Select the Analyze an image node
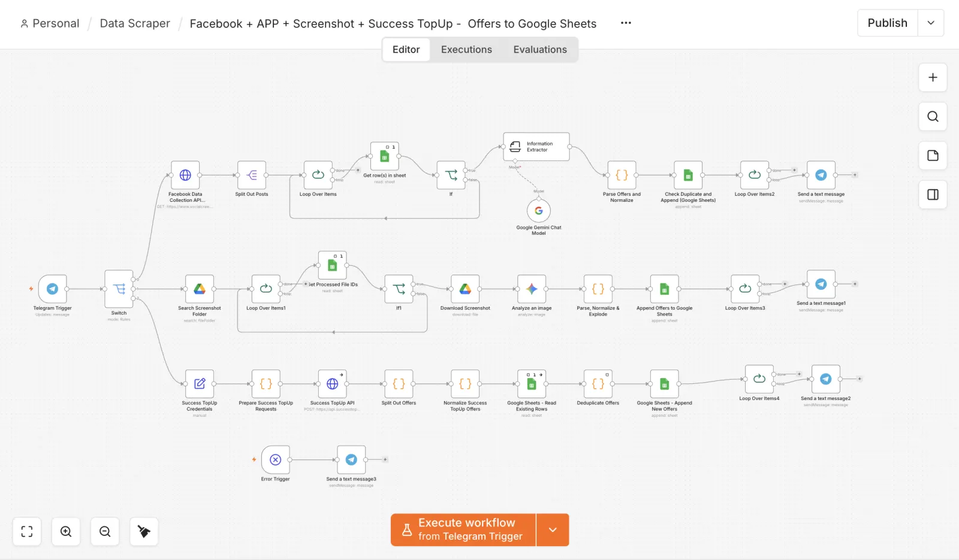Screen dimensions: 959x560 (x=532, y=289)
